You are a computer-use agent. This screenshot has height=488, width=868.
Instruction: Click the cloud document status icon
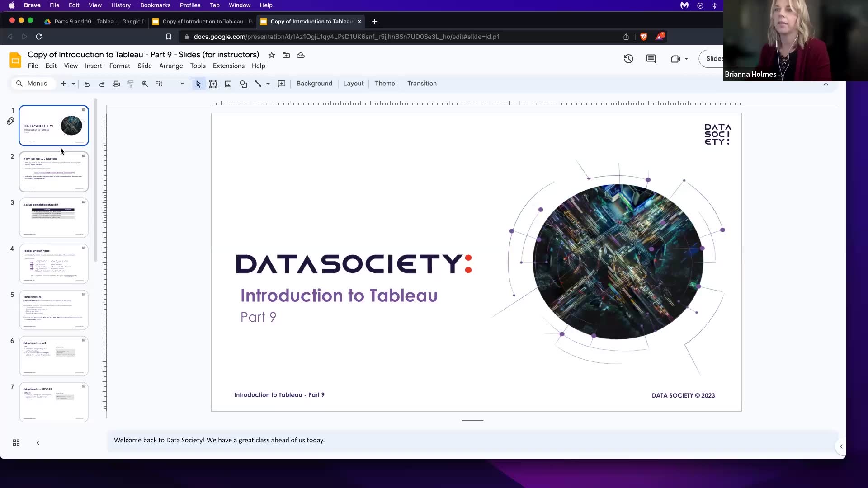[x=301, y=55]
